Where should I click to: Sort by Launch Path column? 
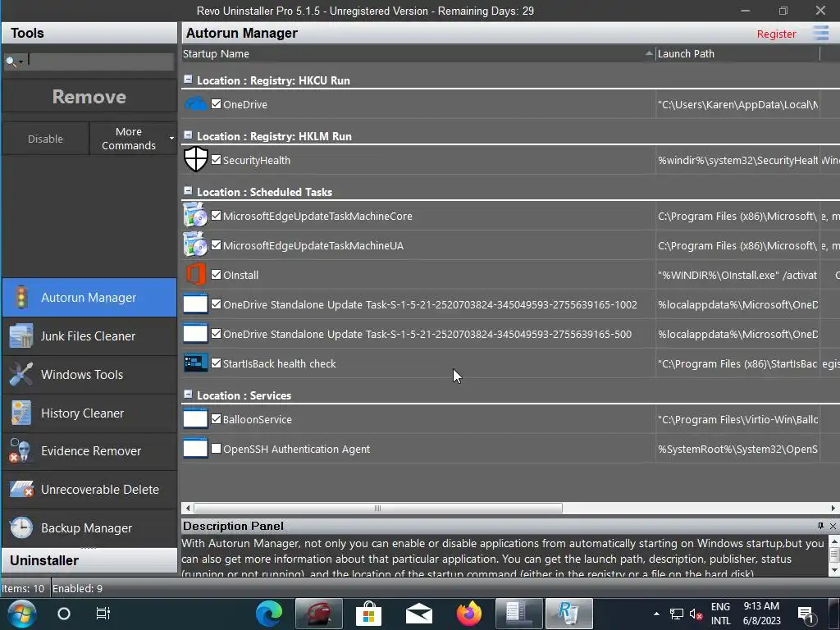(737, 53)
